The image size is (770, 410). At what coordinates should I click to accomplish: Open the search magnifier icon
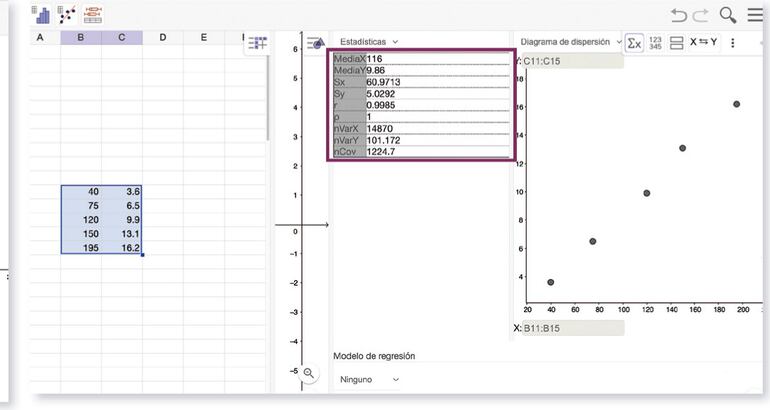(728, 15)
